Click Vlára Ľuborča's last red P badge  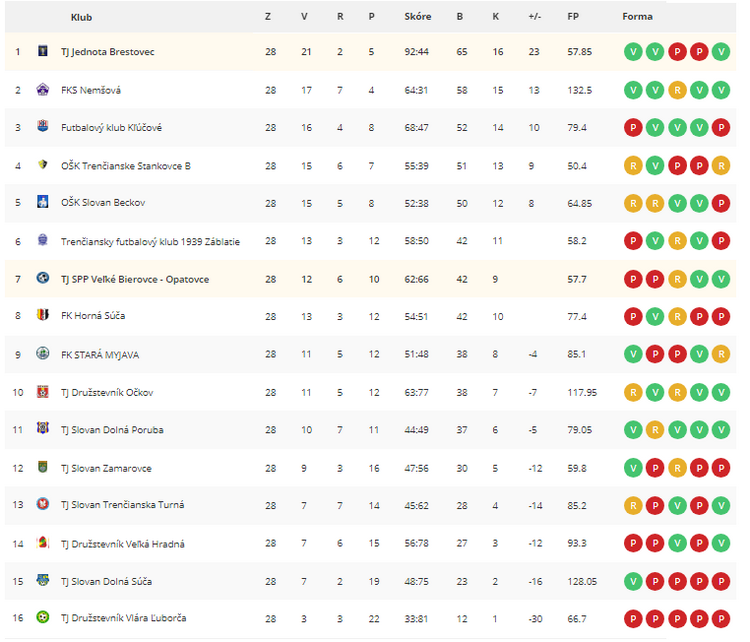pos(721,619)
